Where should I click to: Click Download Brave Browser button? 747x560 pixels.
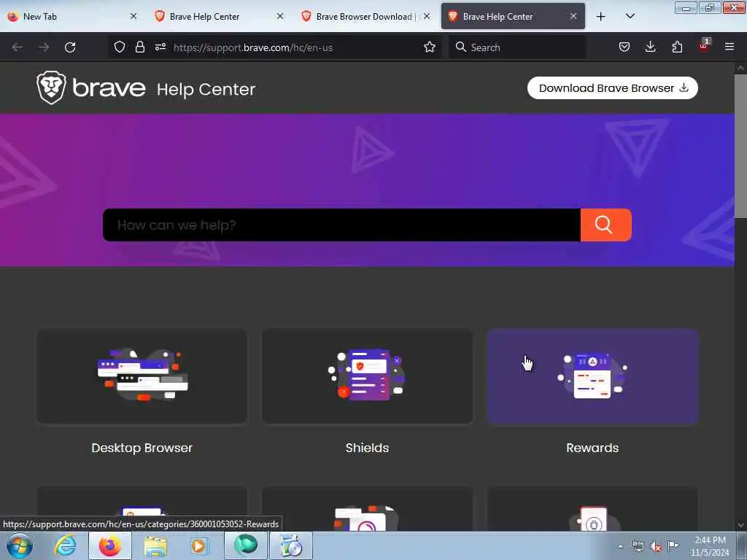612,88
